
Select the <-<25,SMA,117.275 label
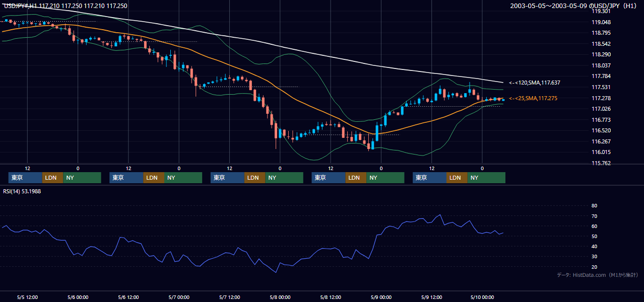click(x=533, y=98)
